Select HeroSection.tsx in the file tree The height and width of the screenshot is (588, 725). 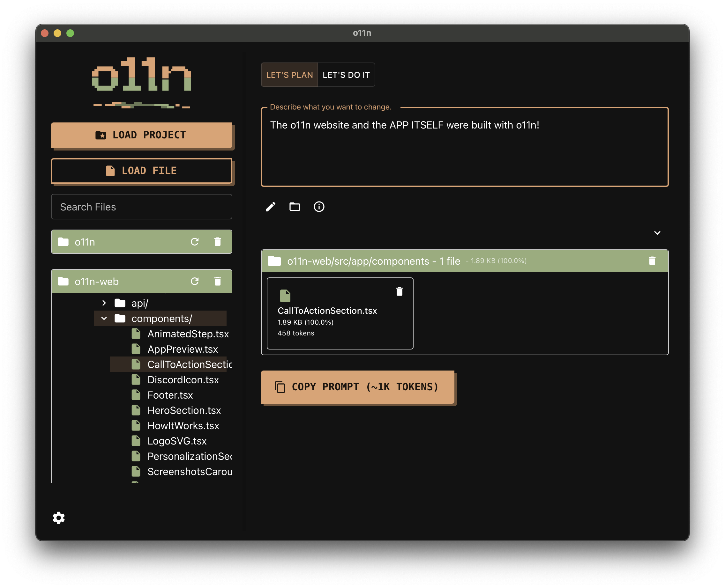[x=184, y=410]
